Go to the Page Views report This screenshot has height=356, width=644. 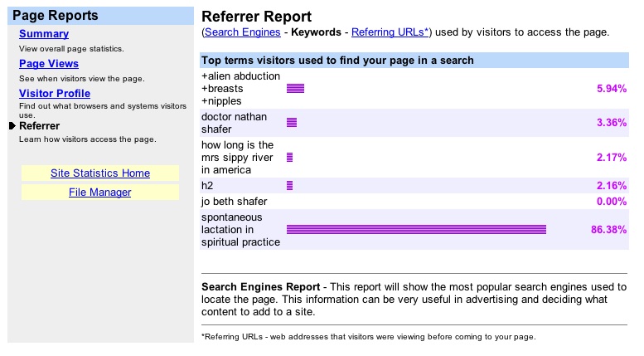click(x=49, y=64)
